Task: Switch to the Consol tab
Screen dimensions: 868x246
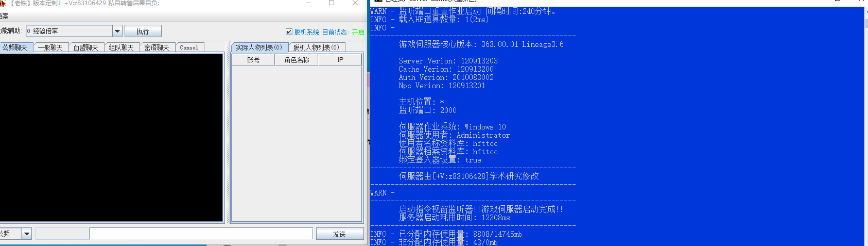Action: pyautogui.click(x=189, y=47)
